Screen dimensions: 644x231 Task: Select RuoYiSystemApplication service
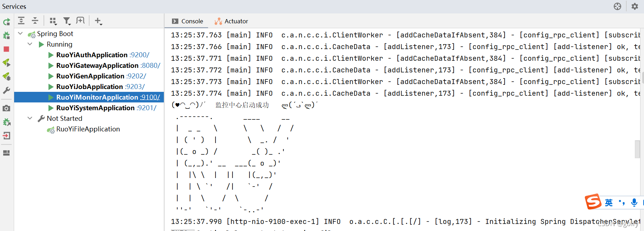point(96,108)
